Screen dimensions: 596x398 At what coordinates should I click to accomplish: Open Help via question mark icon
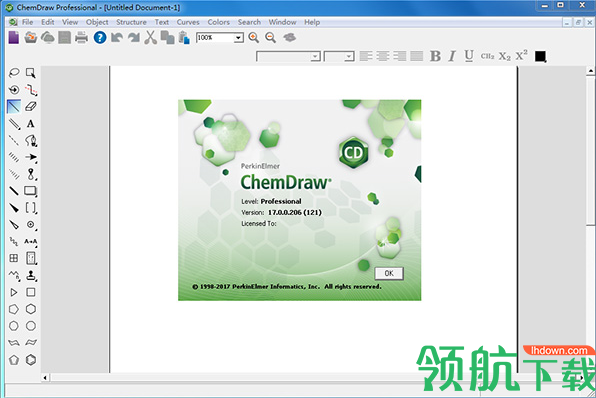pyautogui.click(x=100, y=37)
